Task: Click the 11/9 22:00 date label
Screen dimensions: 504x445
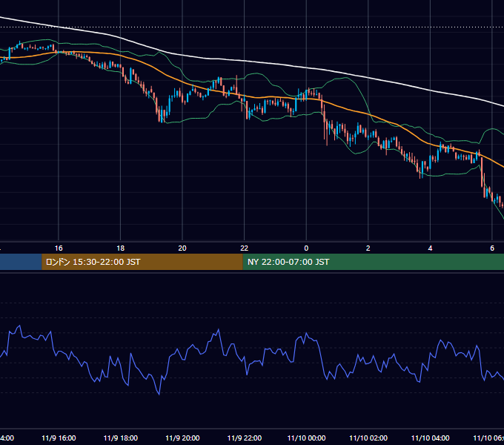Action: (245, 438)
